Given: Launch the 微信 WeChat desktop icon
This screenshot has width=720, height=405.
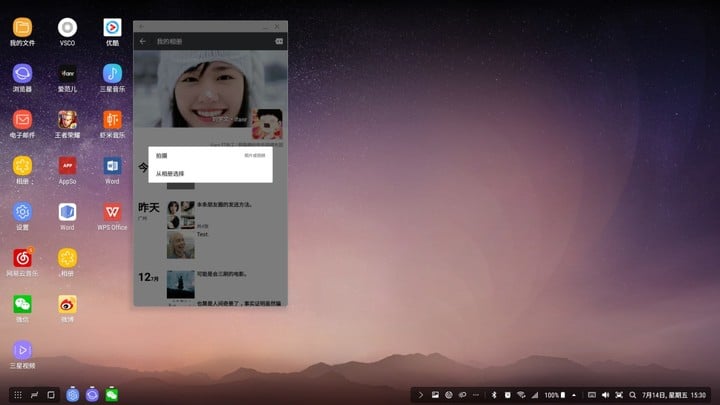Looking at the screenshot, I should 22,304.
